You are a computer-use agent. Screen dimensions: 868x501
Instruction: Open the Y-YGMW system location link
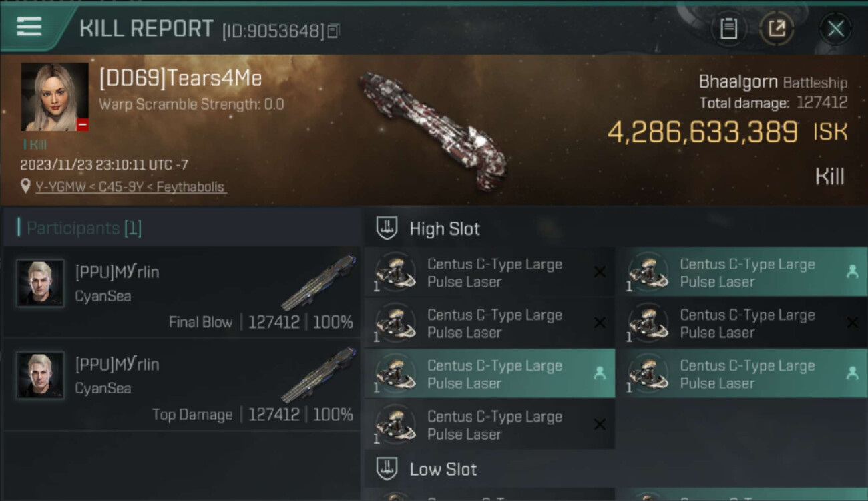tap(130, 187)
